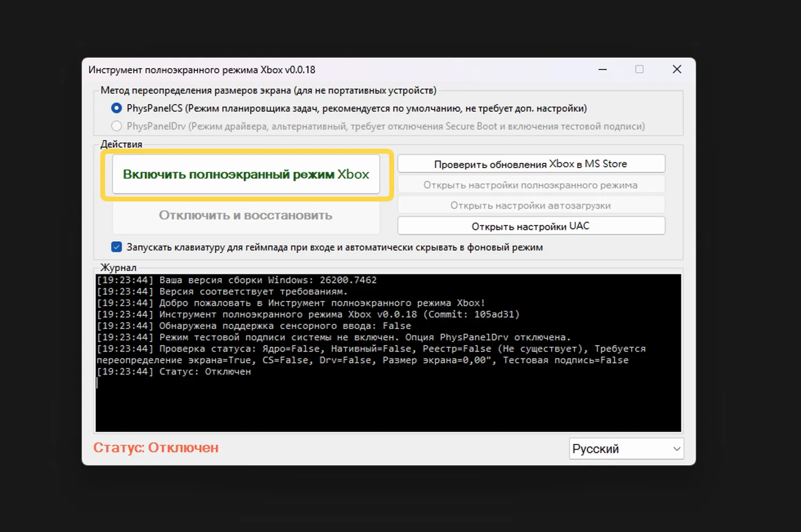Click inside the Журнал log text area
This screenshot has width=801, height=532.
pyautogui.click(x=388, y=353)
